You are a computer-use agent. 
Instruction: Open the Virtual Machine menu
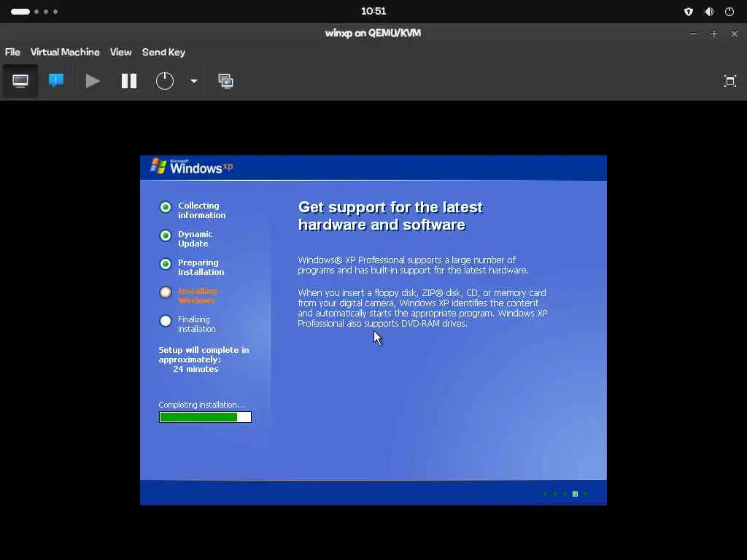[x=65, y=52]
